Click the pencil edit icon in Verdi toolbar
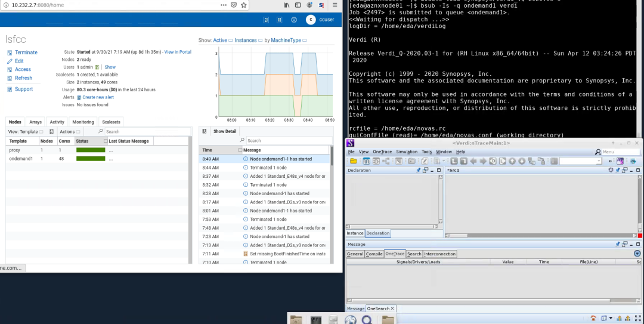 pos(425,161)
